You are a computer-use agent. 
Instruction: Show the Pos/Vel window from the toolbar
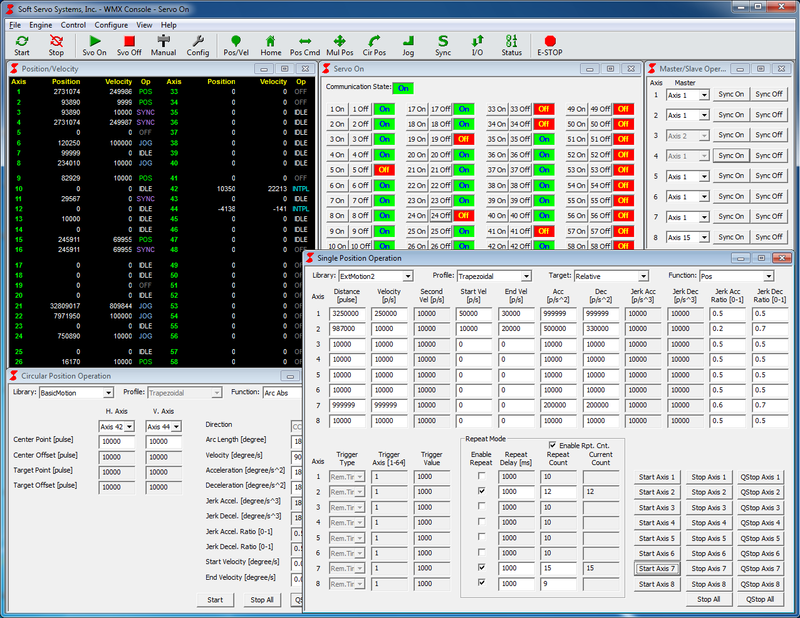coord(236,45)
